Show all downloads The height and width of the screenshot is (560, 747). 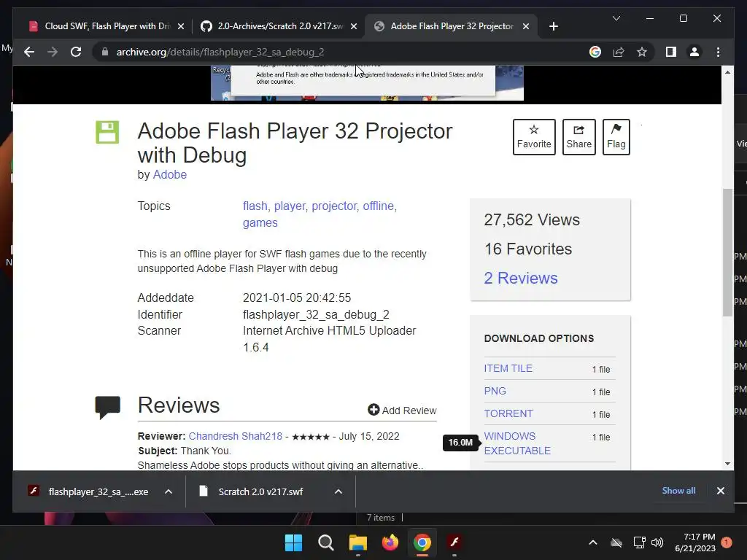tap(678, 491)
